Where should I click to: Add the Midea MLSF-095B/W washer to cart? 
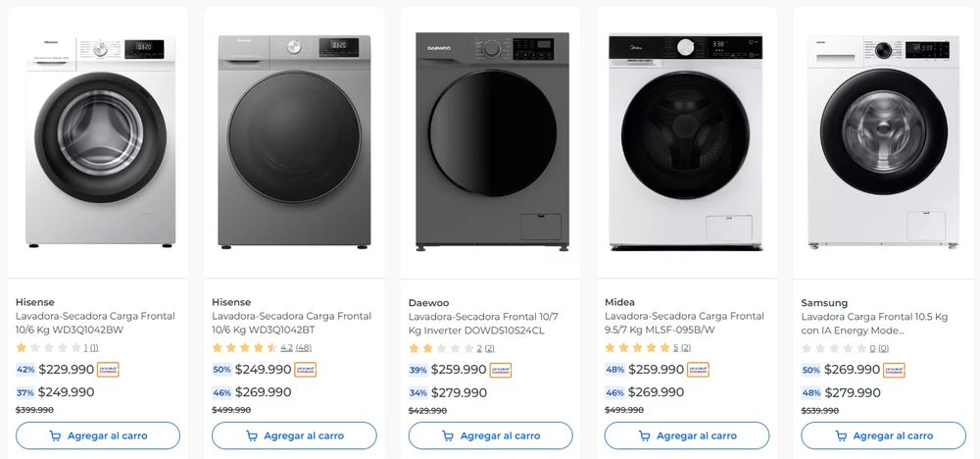[686, 435]
